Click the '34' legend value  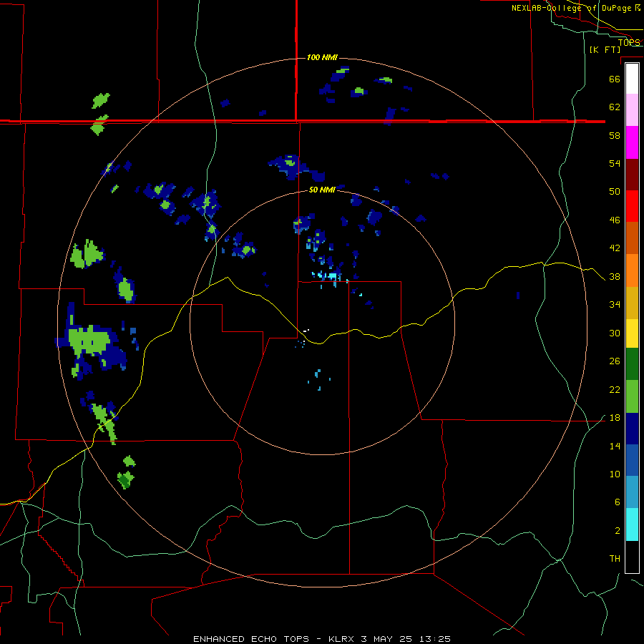tap(615, 305)
